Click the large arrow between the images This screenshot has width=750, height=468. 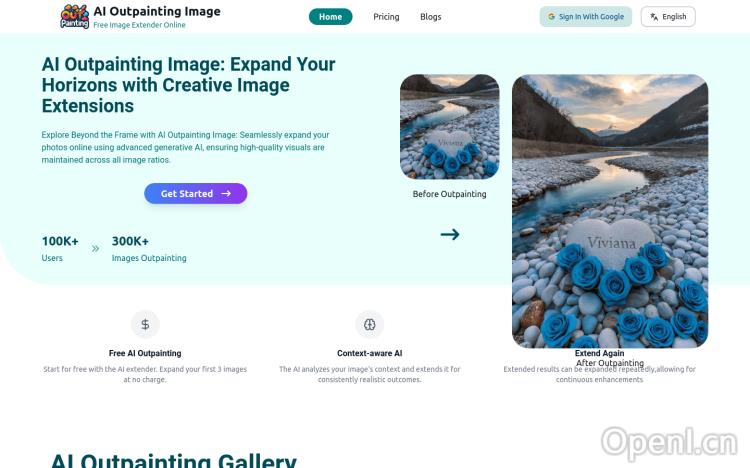(450, 234)
